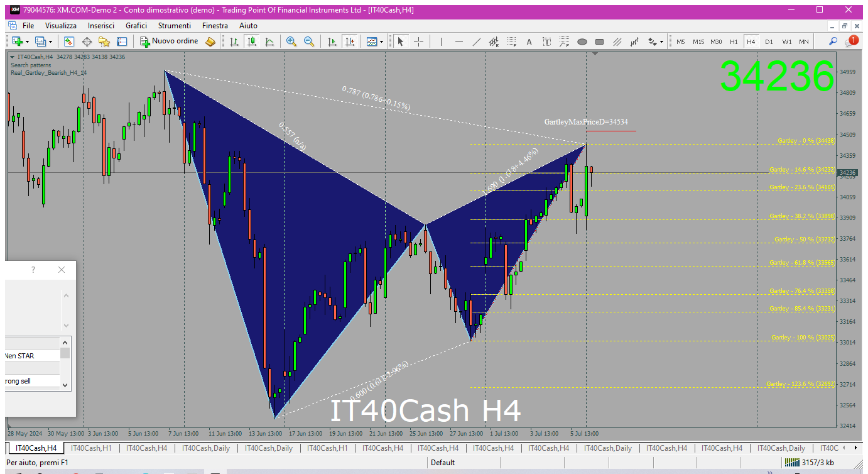Select the arrow cursor tool
This screenshot has width=868, height=474.
(401, 41)
